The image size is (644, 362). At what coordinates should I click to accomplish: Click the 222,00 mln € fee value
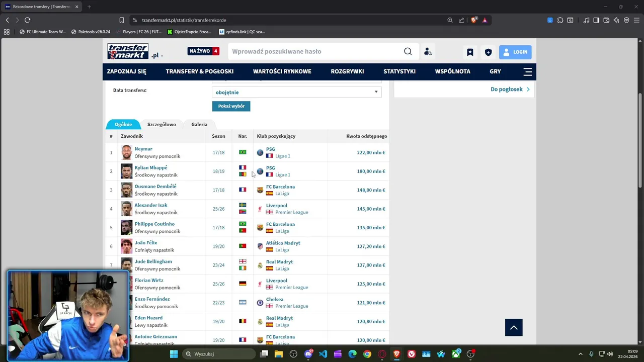[x=371, y=152]
